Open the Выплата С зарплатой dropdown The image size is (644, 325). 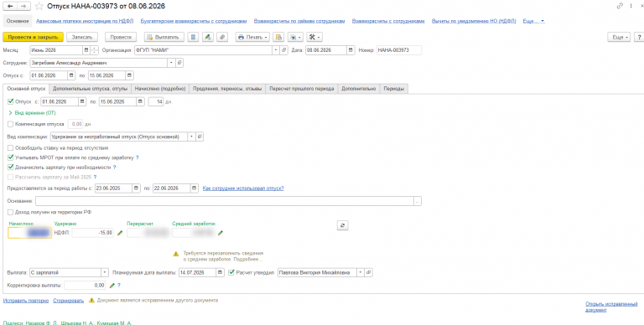[x=105, y=272]
